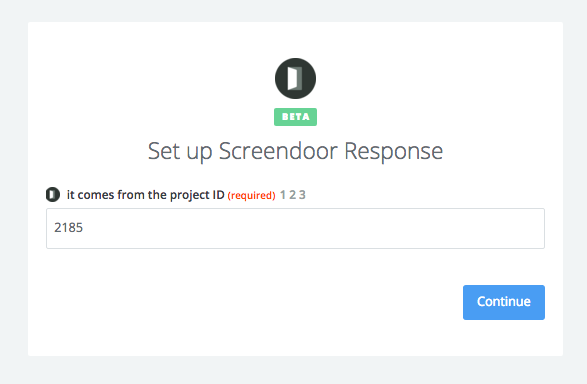Screen dimensions: 587x384
Task: Click the digit 1 in the numeric hint
Action: [x=283, y=195]
